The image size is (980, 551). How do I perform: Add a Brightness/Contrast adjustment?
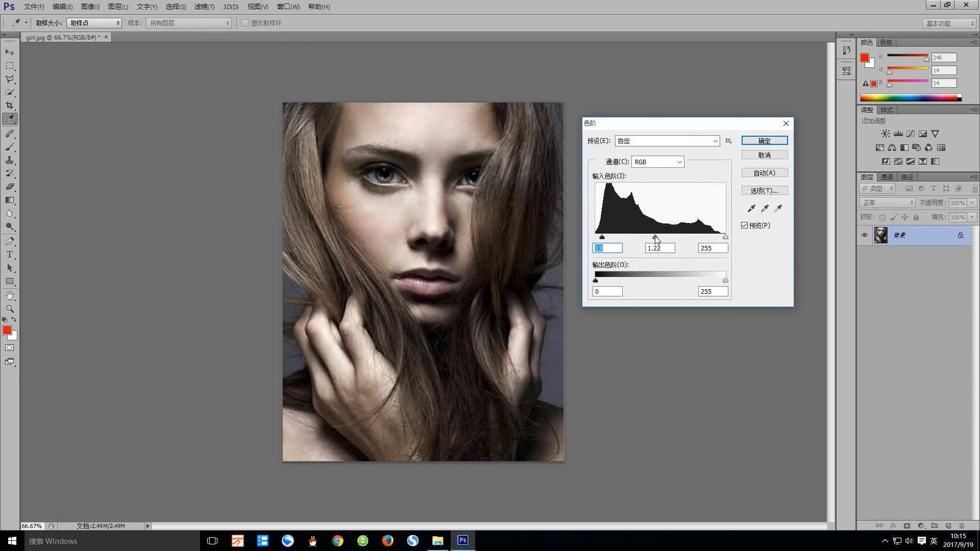click(886, 134)
